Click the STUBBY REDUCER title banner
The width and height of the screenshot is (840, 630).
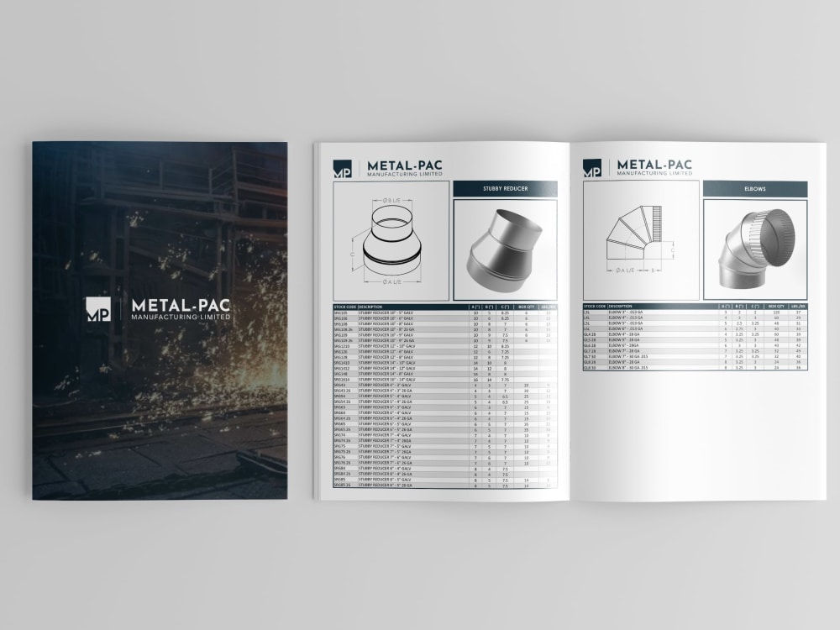tap(505, 188)
